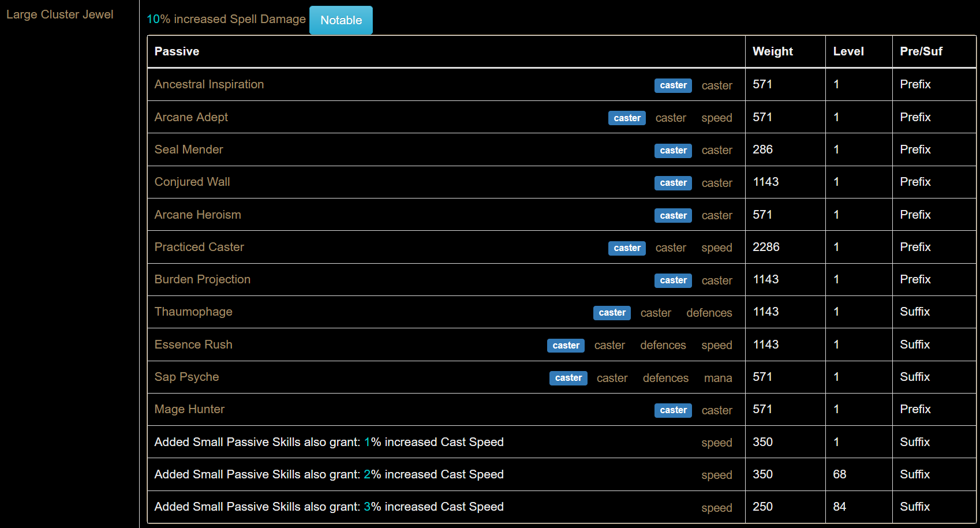Click the Notable button
The width and height of the screenshot is (980, 528).
pos(341,20)
